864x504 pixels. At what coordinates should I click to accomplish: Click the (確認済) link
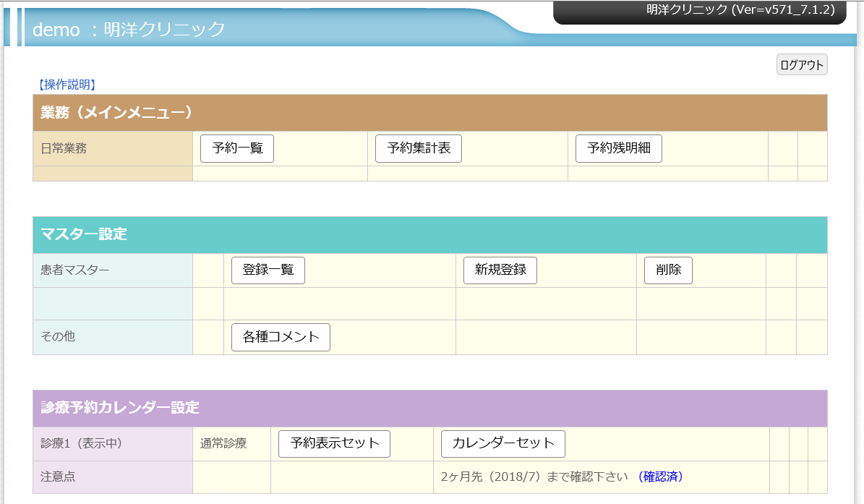(660, 477)
